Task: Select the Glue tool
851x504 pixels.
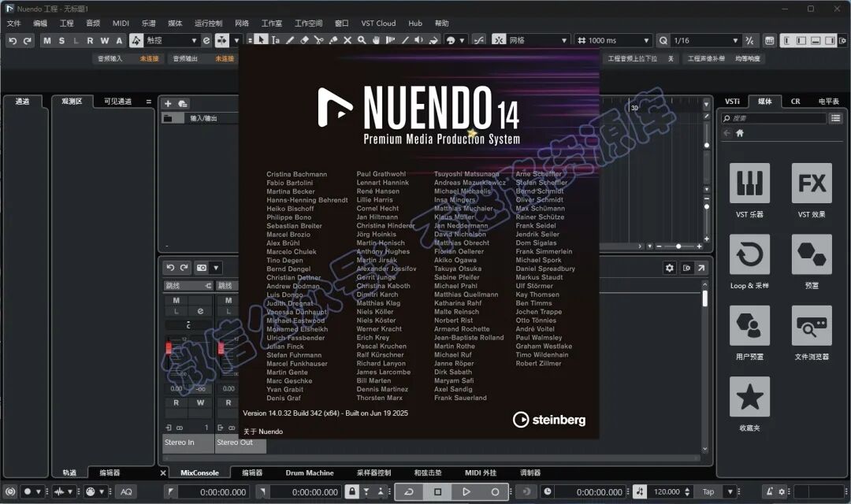Action: pyautogui.click(x=333, y=40)
